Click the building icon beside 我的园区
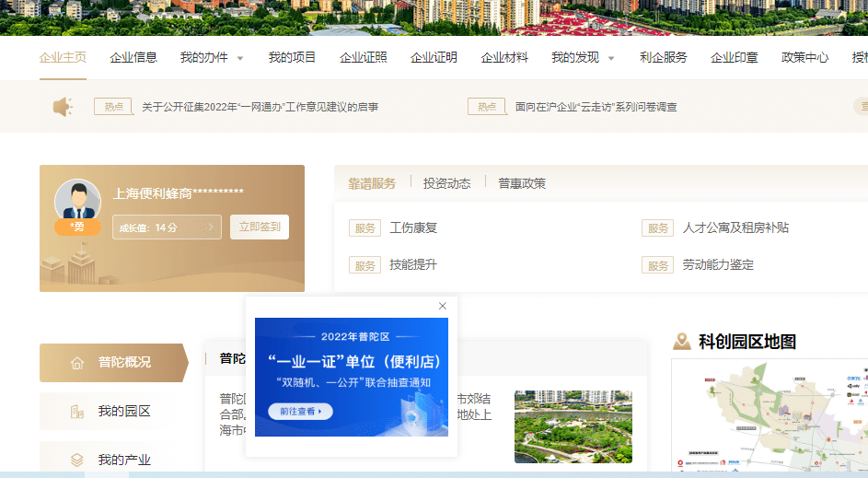 [x=77, y=412]
